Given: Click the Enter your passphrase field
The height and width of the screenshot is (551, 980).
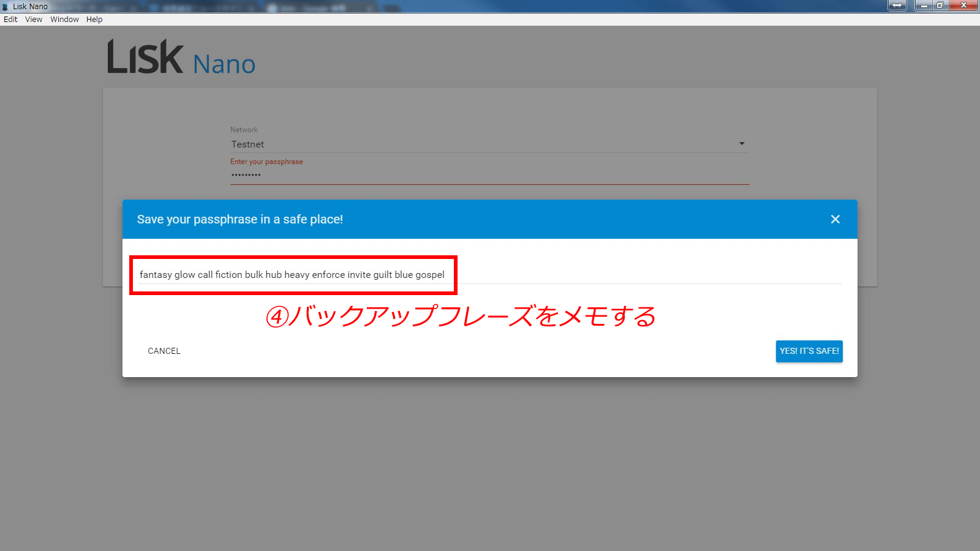Looking at the screenshot, I should (x=490, y=174).
